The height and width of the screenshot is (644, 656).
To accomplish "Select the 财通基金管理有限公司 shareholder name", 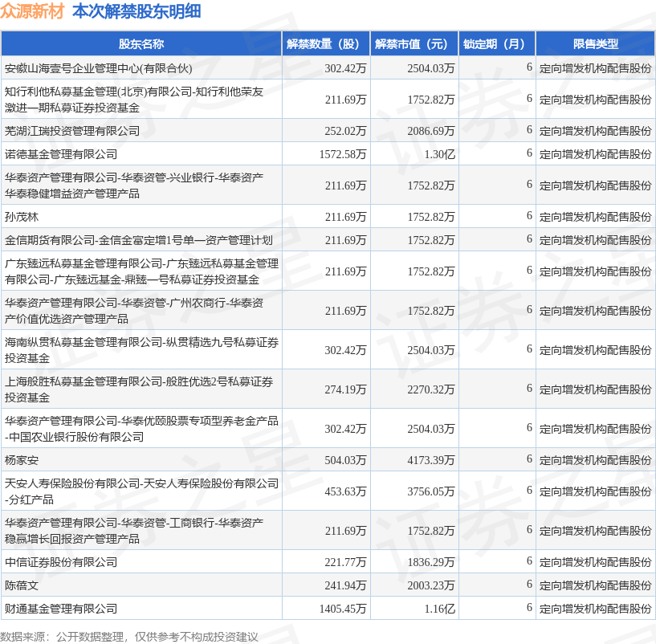I will (x=61, y=609).
